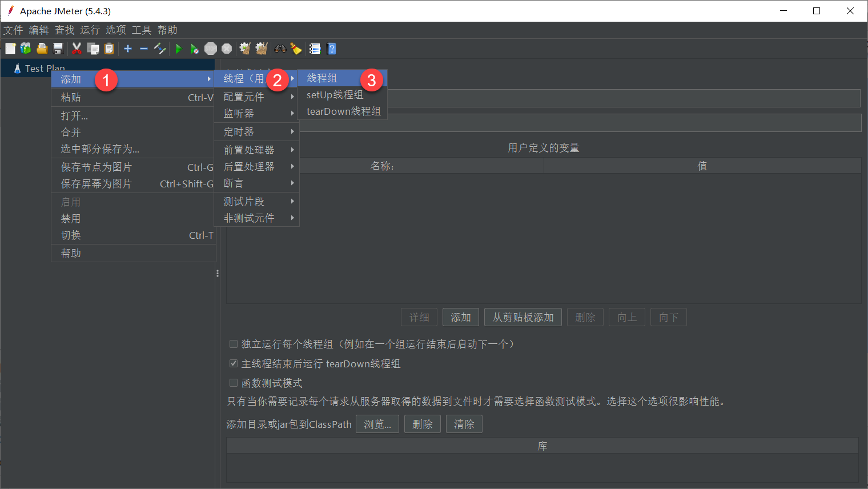Open Search with binoculars icon
Viewport: 868px width, 489px height.
280,49
